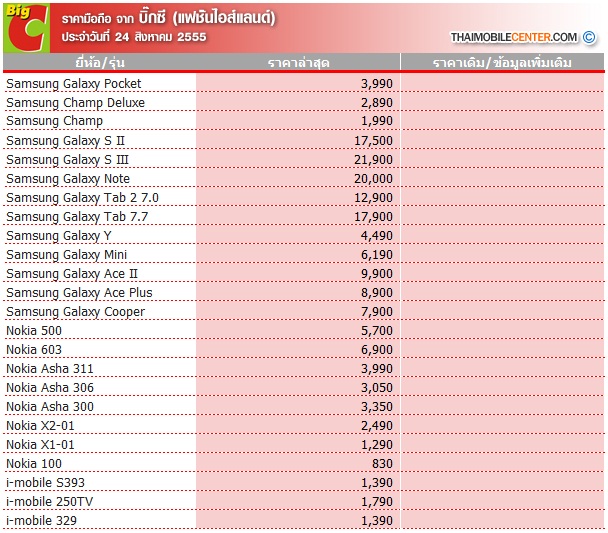Select Samsung Champ Deluxe model

75,103
